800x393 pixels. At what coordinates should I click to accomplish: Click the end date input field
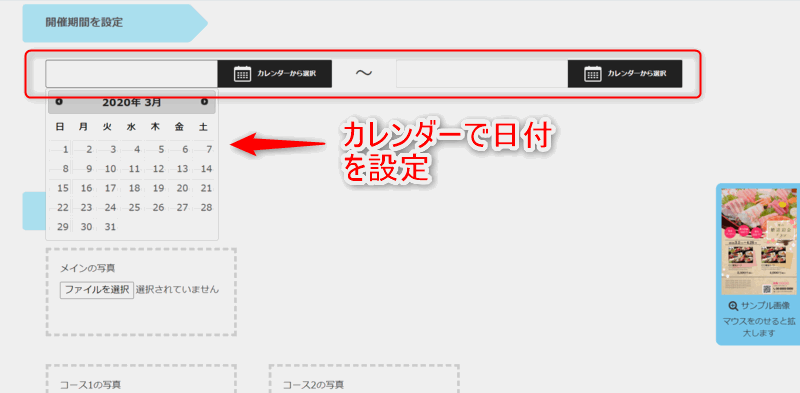tap(482, 74)
